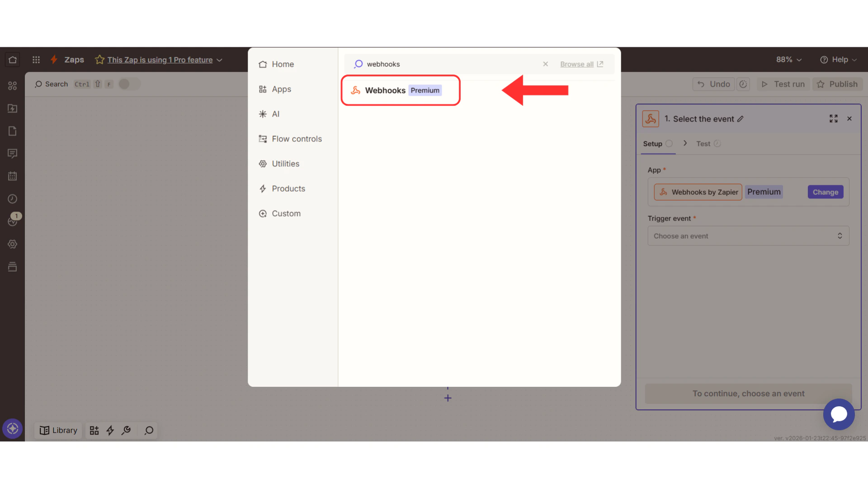Expand the 88% zoom level dropdown
The image size is (868, 488).
pyautogui.click(x=788, y=59)
